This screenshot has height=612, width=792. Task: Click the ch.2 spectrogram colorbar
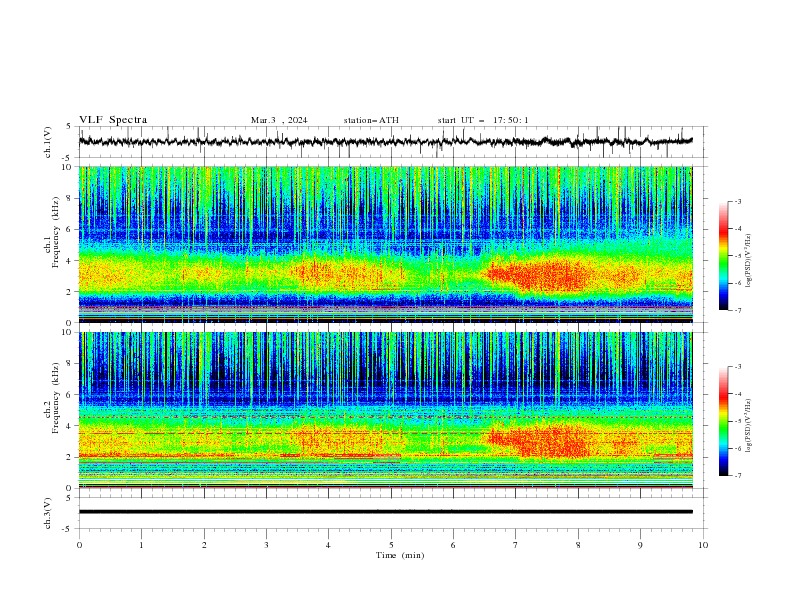tap(723, 421)
